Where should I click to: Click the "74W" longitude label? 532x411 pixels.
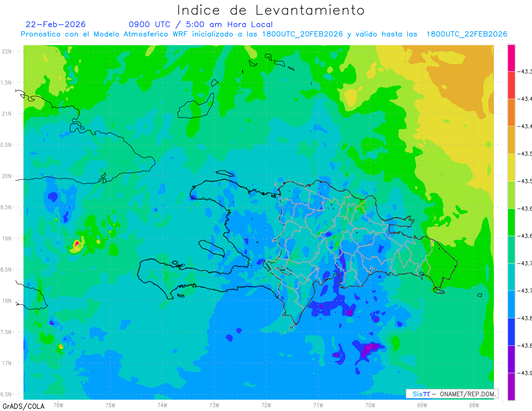click(162, 405)
